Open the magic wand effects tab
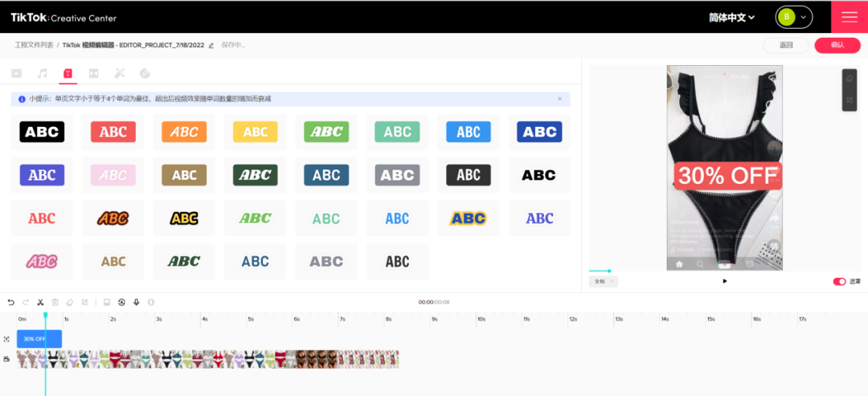The height and width of the screenshot is (396, 868). coord(120,74)
